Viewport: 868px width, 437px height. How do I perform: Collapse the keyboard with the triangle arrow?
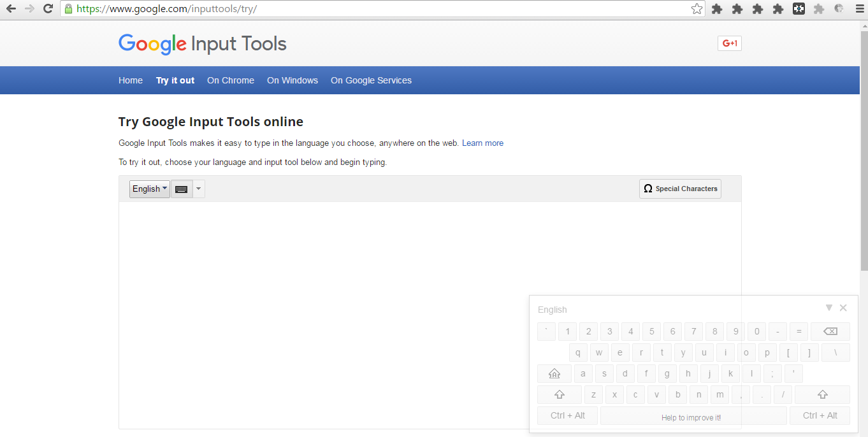(x=828, y=307)
